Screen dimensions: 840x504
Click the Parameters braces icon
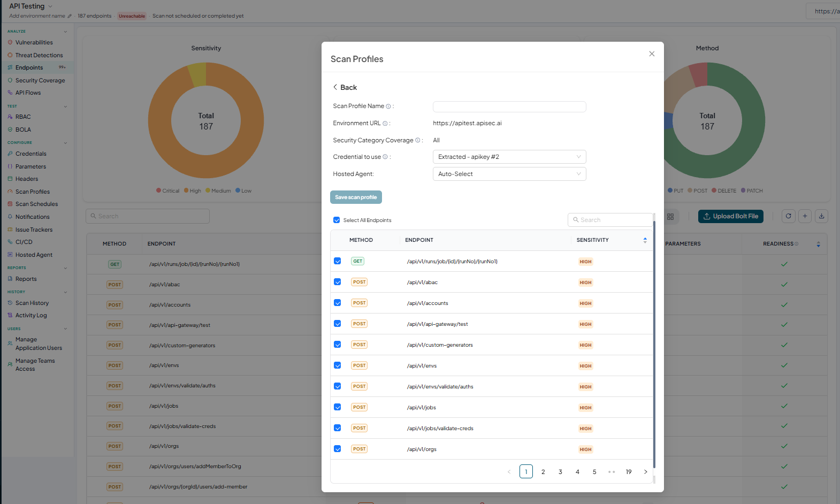pos(10,166)
